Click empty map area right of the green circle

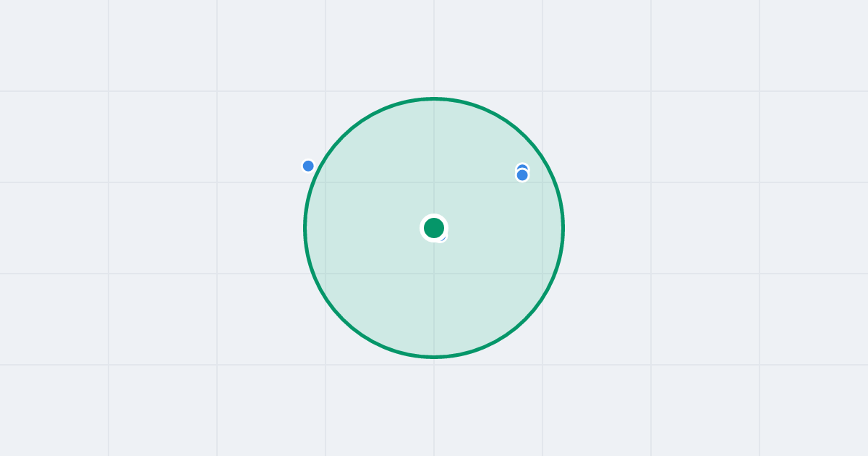coord(687,228)
